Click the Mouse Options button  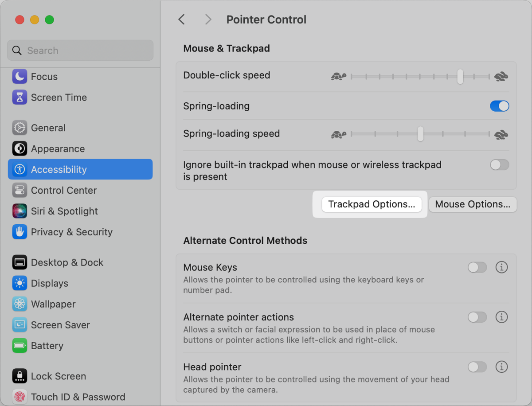pos(473,204)
